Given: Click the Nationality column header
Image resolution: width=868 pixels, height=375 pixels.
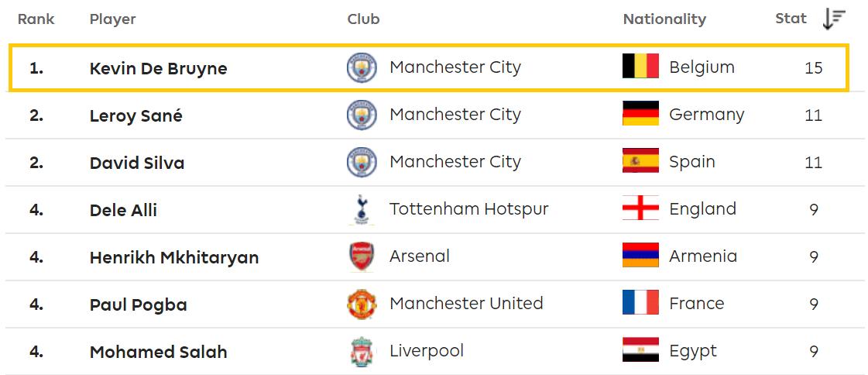Looking at the screenshot, I should coord(664,19).
